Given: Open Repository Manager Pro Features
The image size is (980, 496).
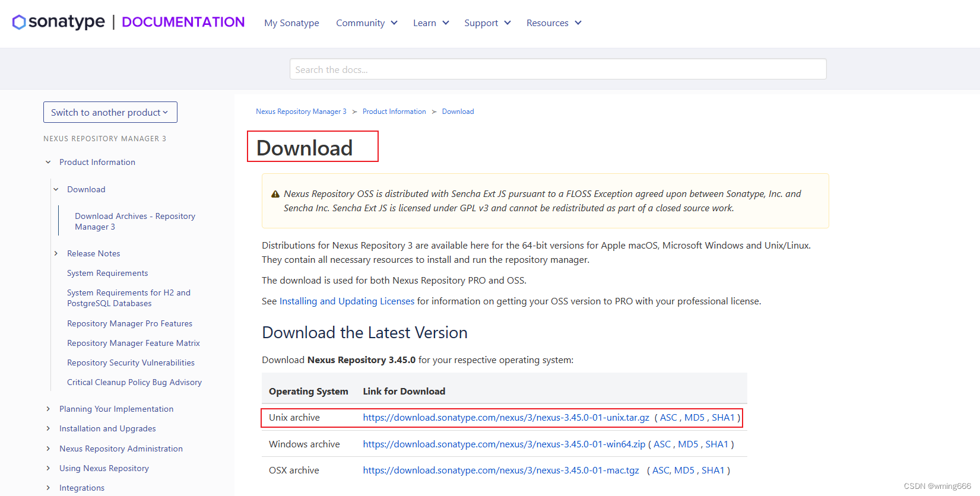Looking at the screenshot, I should tap(129, 323).
